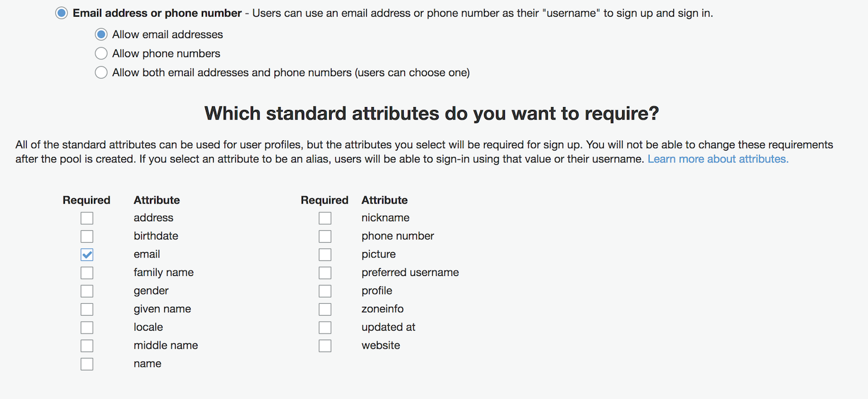Screen dimensions: 868x399
Task: Mark given name as required
Action: click(x=86, y=309)
